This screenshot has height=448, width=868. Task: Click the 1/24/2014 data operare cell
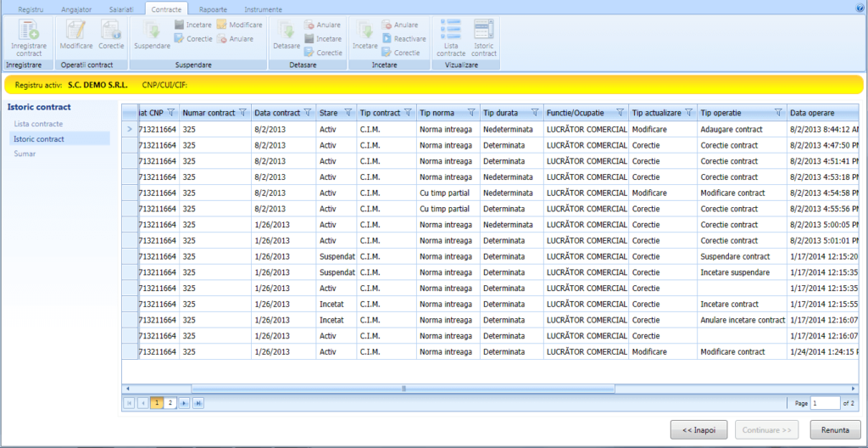pyautogui.click(x=822, y=351)
